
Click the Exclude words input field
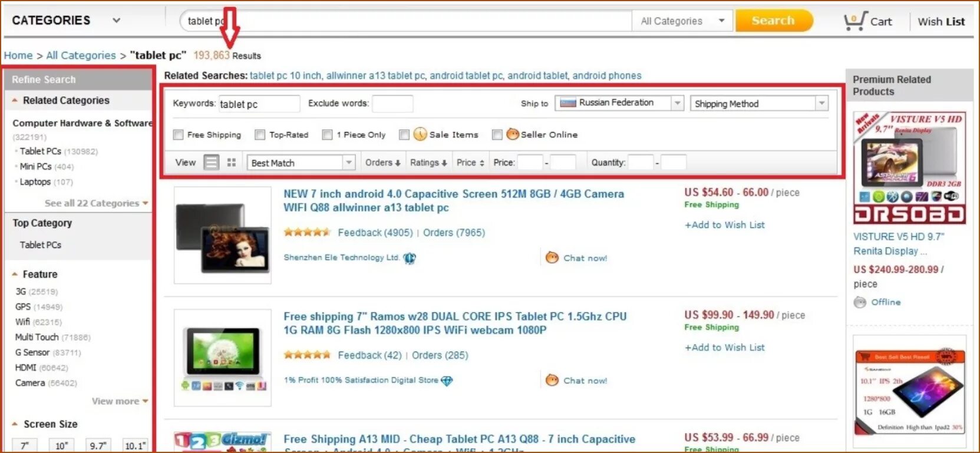click(392, 104)
